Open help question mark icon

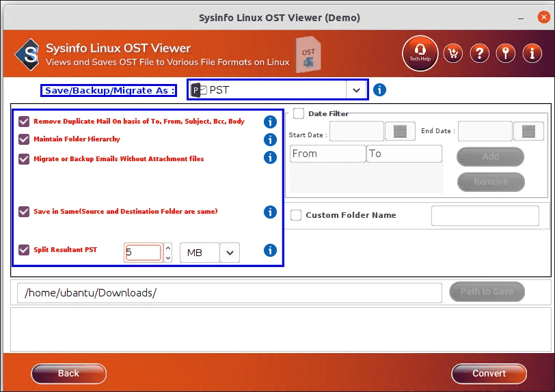click(x=480, y=53)
